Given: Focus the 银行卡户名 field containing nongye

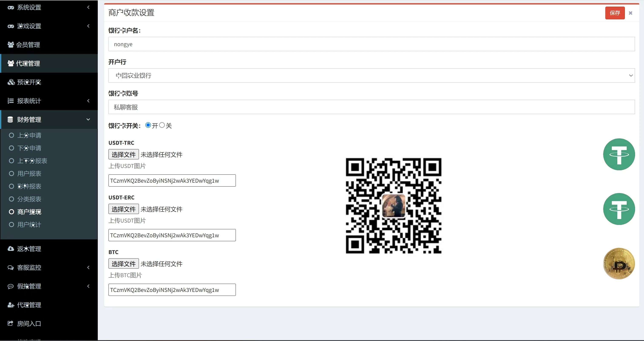Looking at the screenshot, I should point(372,44).
